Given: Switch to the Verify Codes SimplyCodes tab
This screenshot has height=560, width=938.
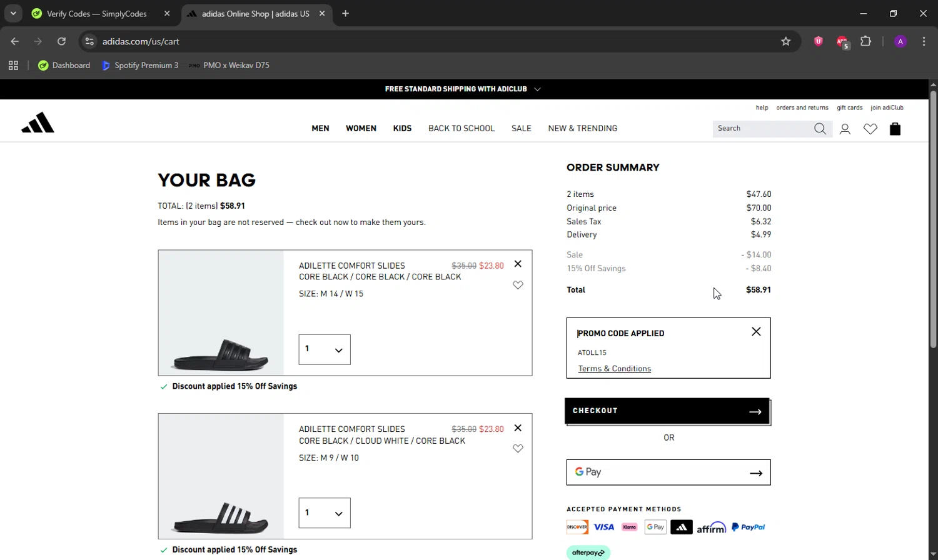Looking at the screenshot, I should point(97,13).
